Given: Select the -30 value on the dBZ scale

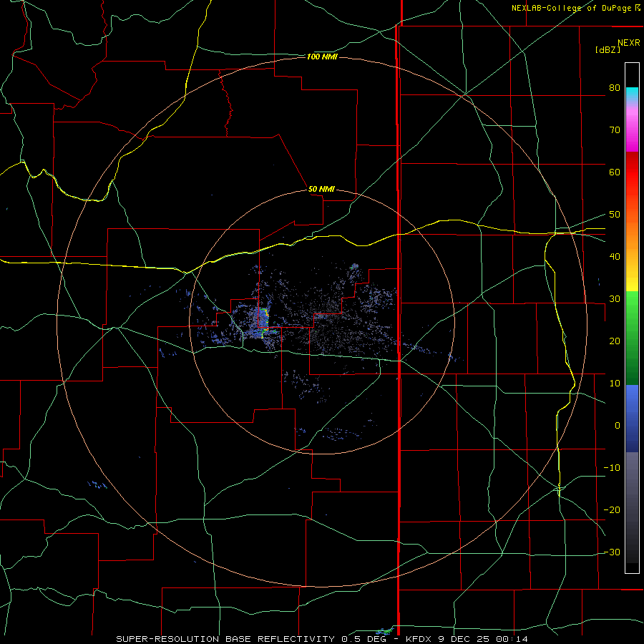Looking at the screenshot, I should (x=612, y=552).
